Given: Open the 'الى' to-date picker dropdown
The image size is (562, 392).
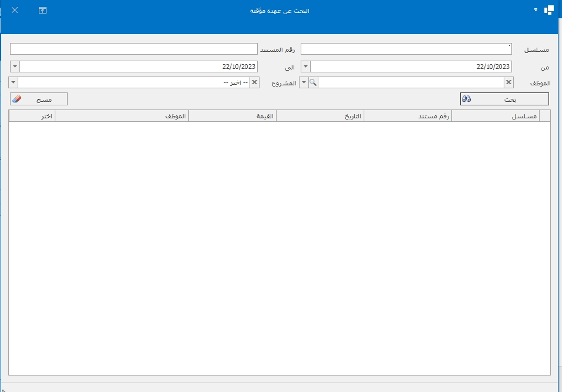Looking at the screenshot, I should click(x=15, y=67).
